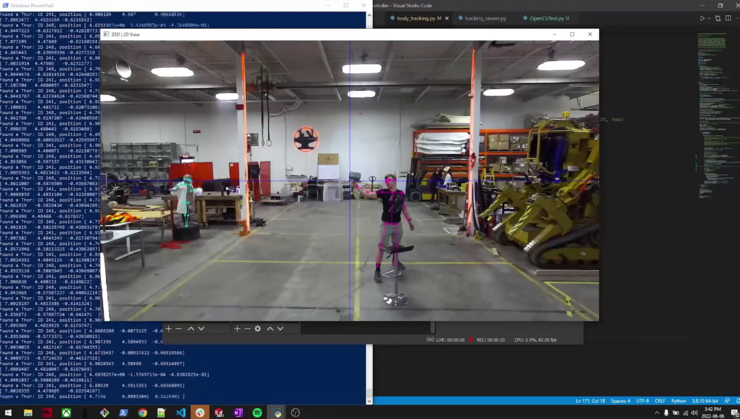Open the highlighted Slack taskbar icon
This screenshot has width=740, height=419.
pyautogui.click(x=200, y=413)
